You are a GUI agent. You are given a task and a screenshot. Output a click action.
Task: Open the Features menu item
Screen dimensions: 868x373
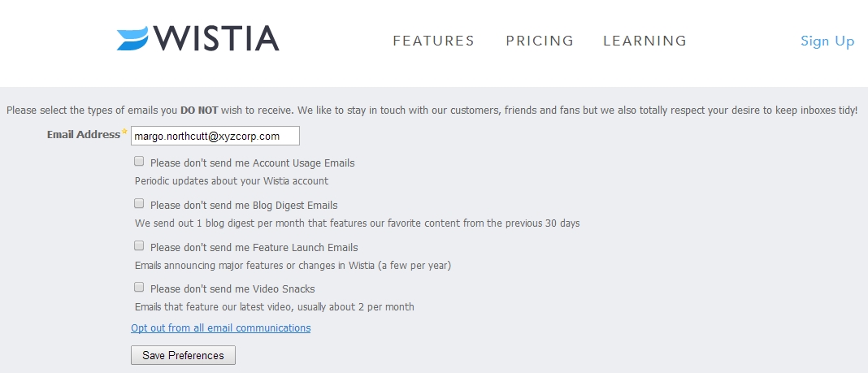pyautogui.click(x=433, y=41)
